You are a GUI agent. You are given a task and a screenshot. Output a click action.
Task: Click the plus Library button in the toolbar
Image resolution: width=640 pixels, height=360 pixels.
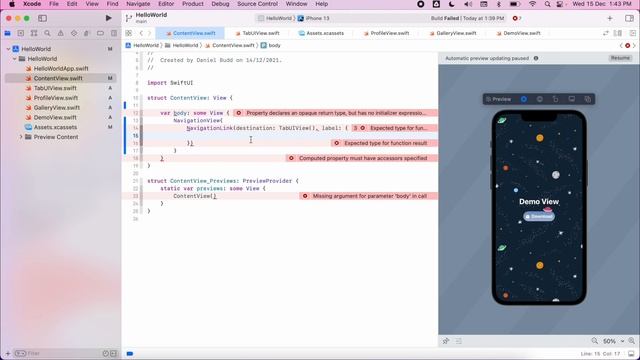coord(610,18)
